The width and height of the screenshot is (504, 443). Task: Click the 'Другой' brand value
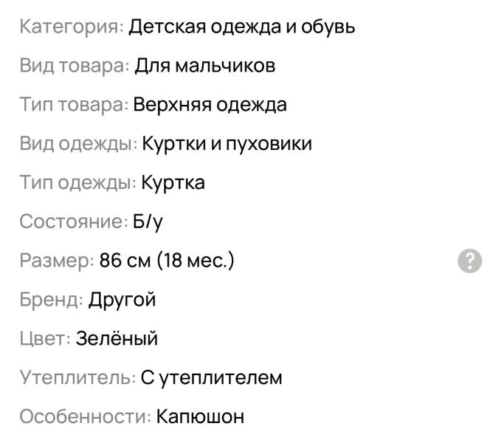(x=122, y=300)
